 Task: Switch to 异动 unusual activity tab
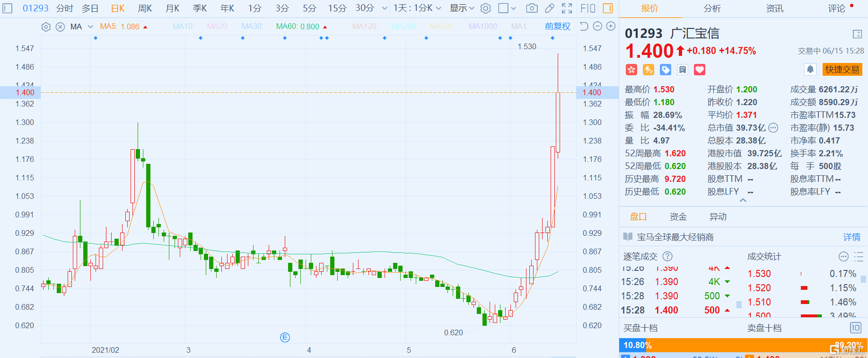click(718, 216)
